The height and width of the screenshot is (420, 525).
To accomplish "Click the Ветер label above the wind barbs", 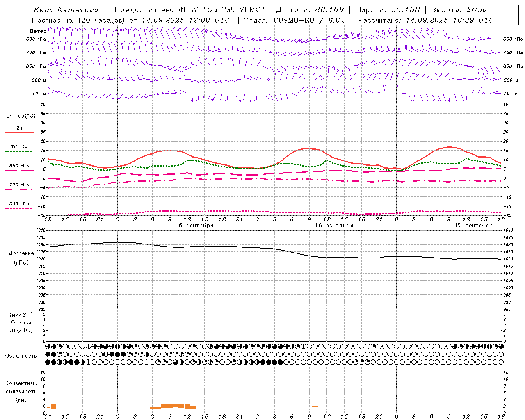I will [38, 31].
